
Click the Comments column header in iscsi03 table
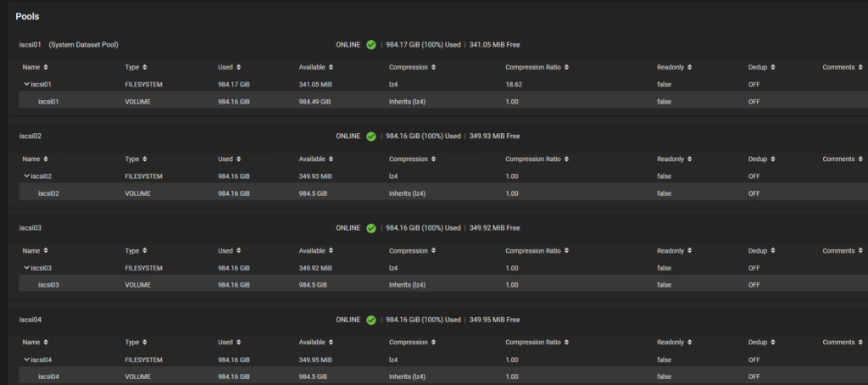pos(837,251)
